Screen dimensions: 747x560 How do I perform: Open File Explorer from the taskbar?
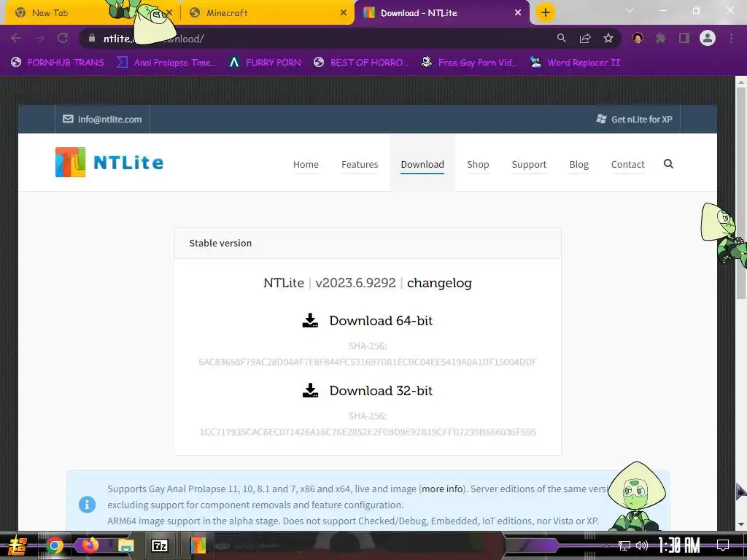click(125, 545)
